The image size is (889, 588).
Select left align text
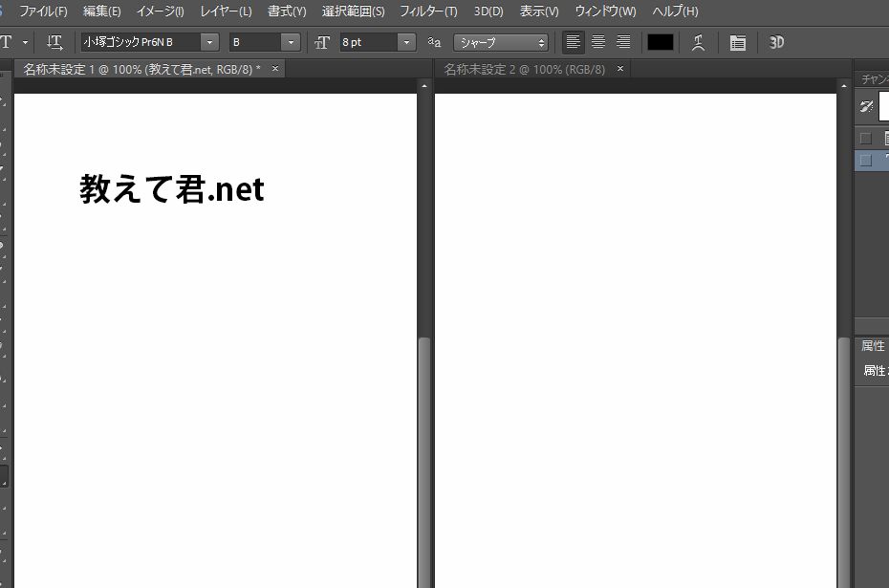573,42
